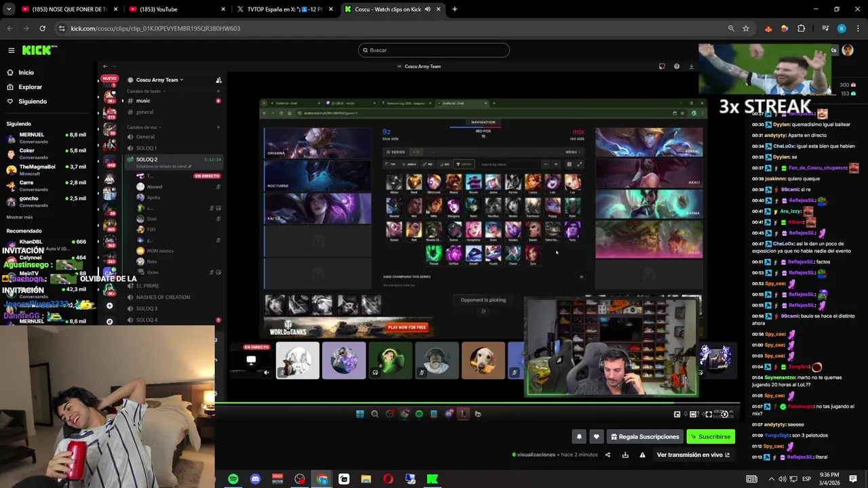The width and height of the screenshot is (868, 488).
Task: Open Chrome media control icon
Action: [825, 28]
